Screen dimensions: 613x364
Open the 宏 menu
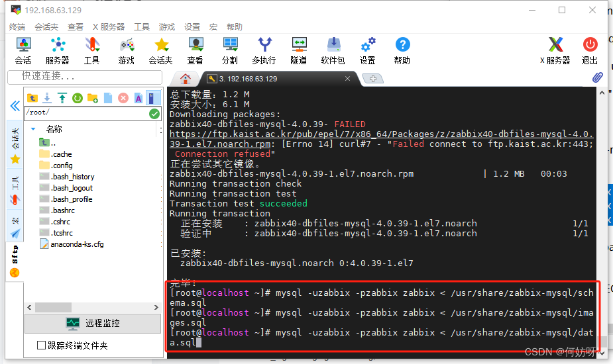(x=213, y=27)
